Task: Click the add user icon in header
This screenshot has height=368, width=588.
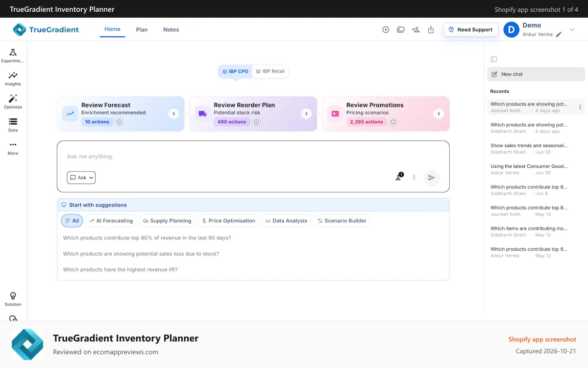Action: click(x=416, y=29)
